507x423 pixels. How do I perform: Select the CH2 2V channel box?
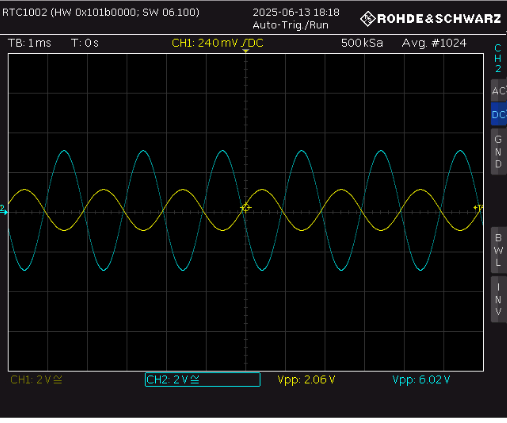[x=203, y=380]
